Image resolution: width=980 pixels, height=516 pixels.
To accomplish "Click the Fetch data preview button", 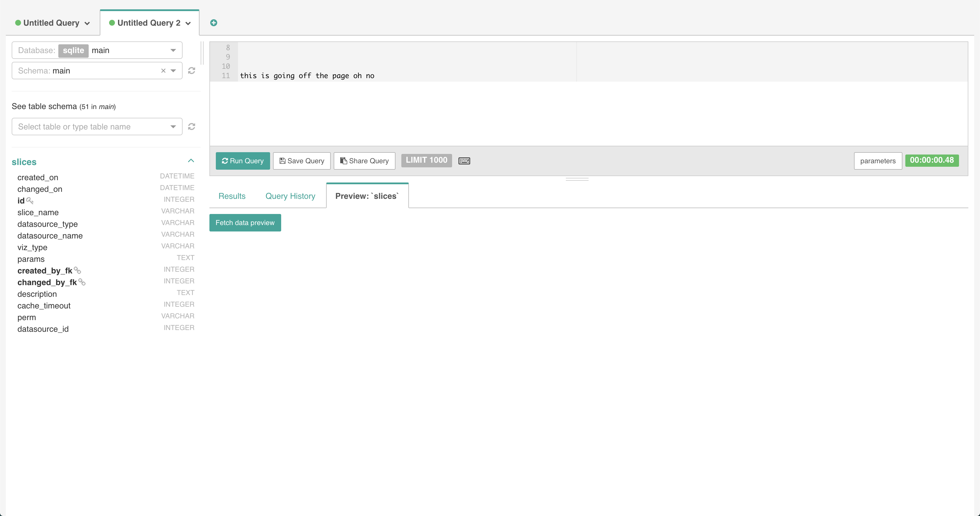I will pyautogui.click(x=245, y=222).
